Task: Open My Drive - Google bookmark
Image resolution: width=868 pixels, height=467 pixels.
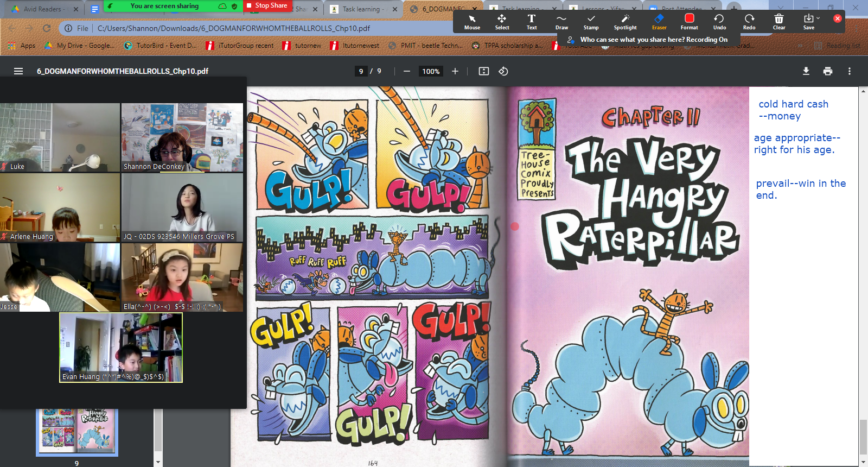Action: pos(80,46)
